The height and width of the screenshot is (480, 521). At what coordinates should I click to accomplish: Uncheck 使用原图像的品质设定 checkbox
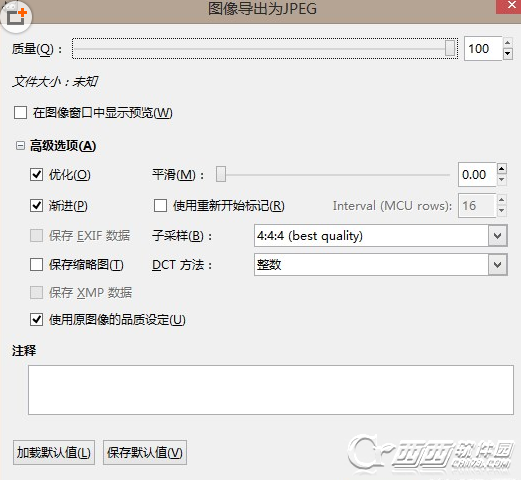(36, 319)
